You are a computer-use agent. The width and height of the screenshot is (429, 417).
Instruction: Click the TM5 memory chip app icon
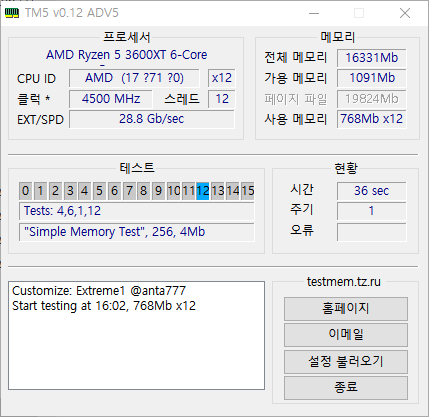12,13
